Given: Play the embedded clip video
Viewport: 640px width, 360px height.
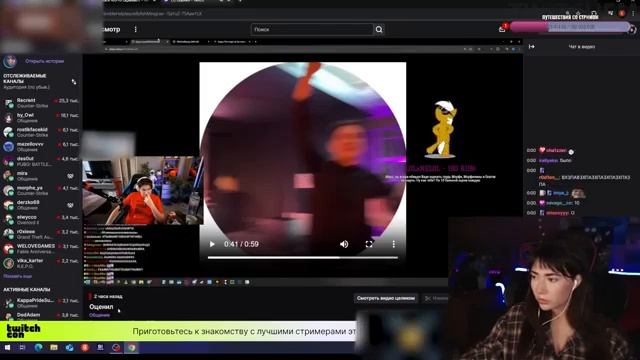Looking at the screenshot, I should [x=212, y=244].
